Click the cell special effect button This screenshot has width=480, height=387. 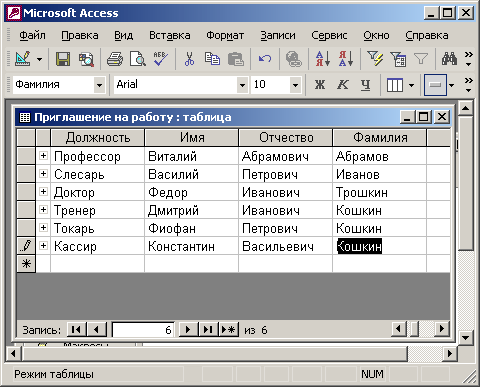tap(435, 85)
